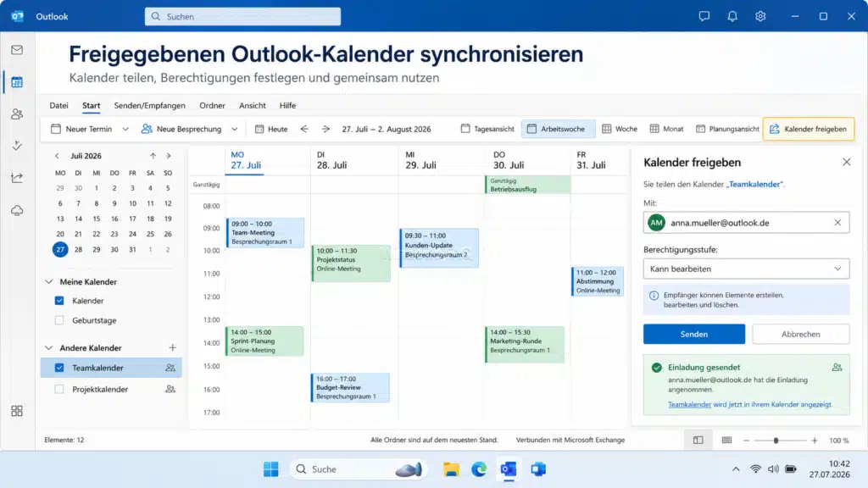
Task: Switch to normal view icon in status bar
Action: pos(698,441)
